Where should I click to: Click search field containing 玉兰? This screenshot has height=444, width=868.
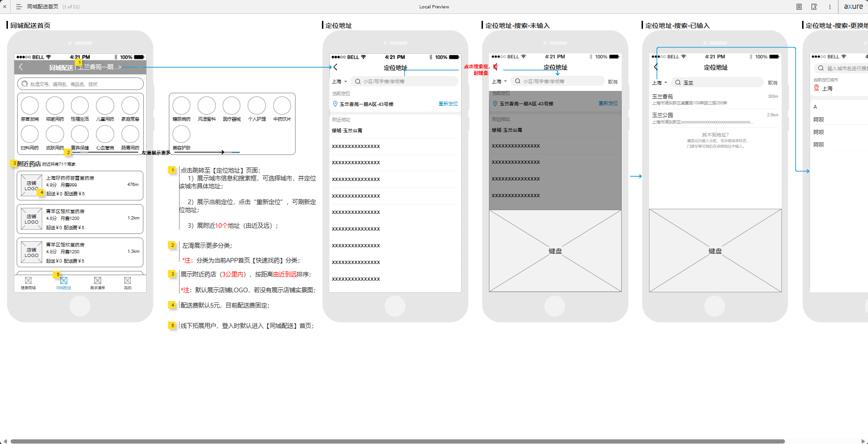pyautogui.click(x=717, y=82)
